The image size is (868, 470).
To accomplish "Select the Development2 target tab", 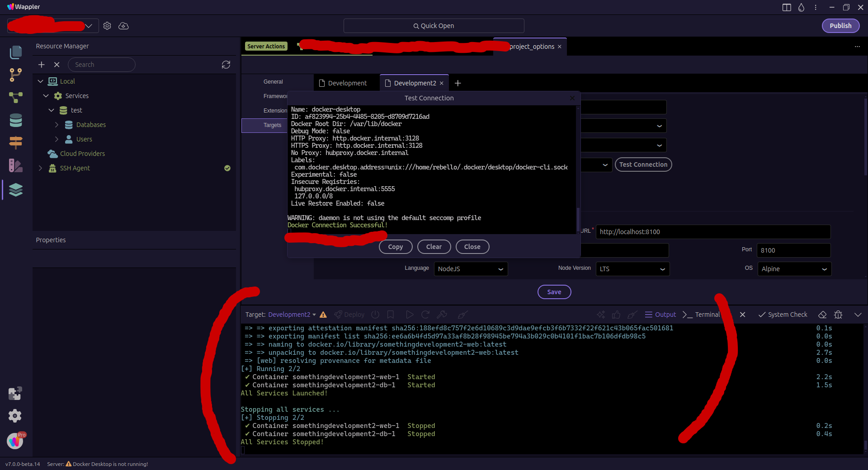I will (415, 83).
